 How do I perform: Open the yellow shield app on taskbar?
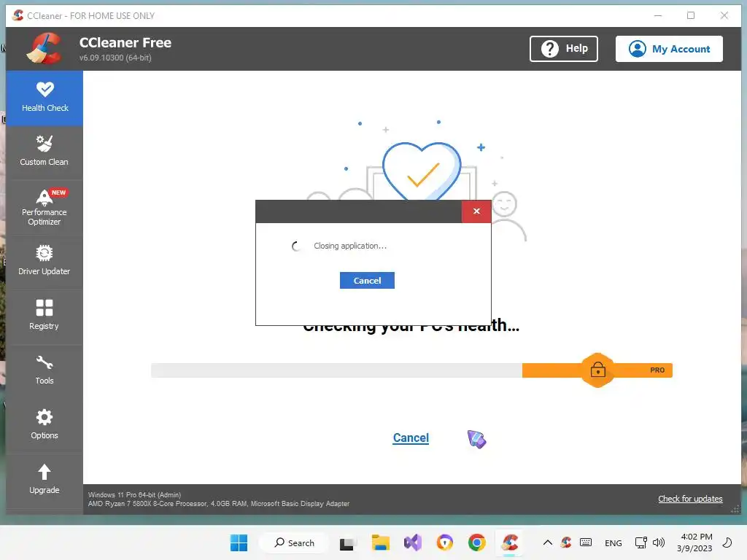[x=445, y=542]
